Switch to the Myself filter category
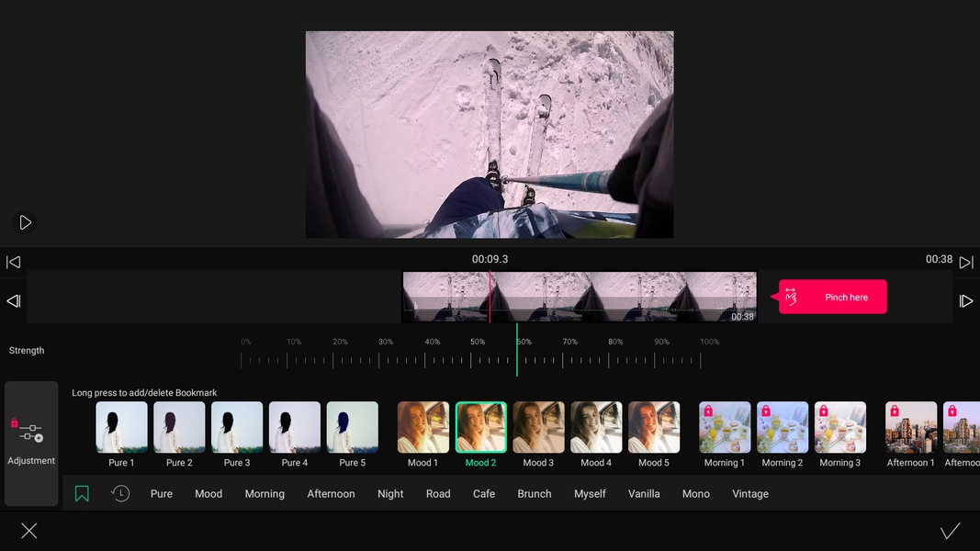 pos(590,493)
